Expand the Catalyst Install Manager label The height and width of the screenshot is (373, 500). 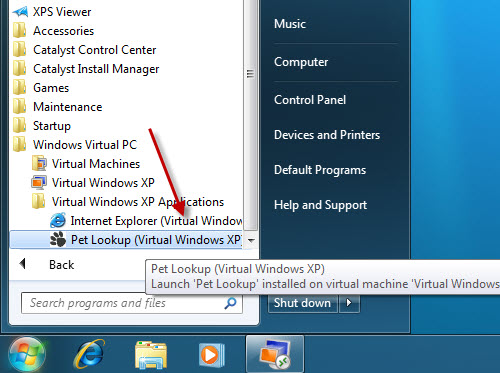[x=96, y=69]
